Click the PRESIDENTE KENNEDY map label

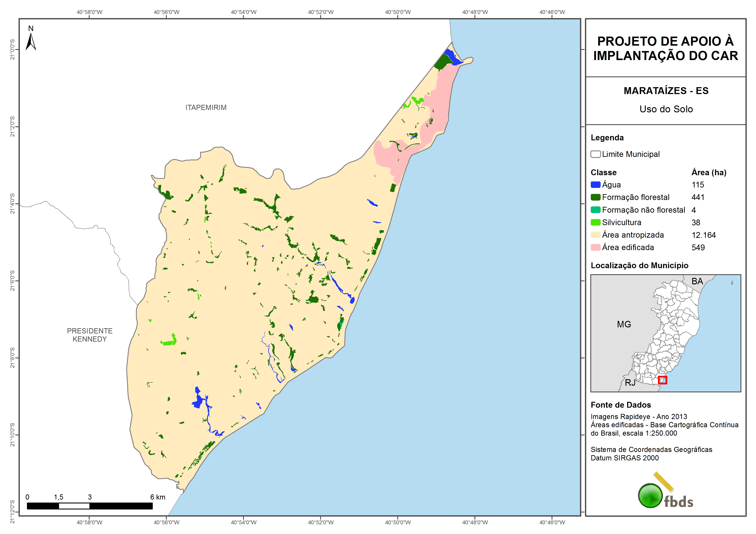click(90, 335)
